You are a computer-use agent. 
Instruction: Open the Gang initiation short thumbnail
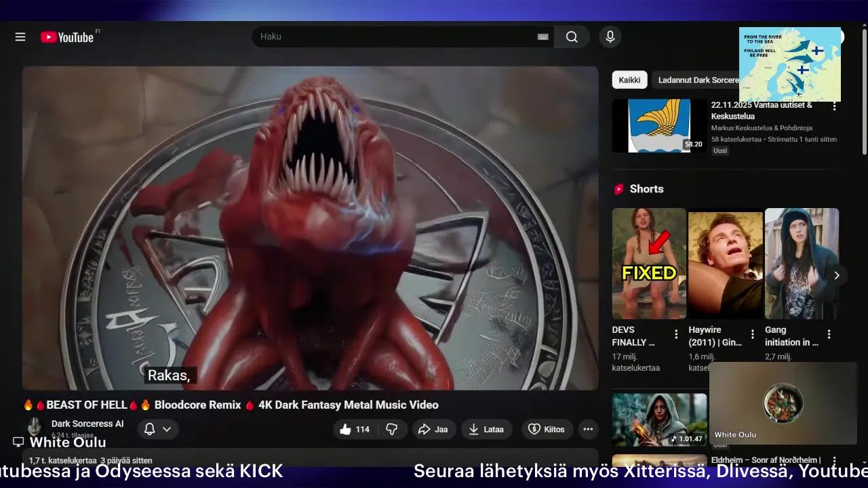(802, 264)
